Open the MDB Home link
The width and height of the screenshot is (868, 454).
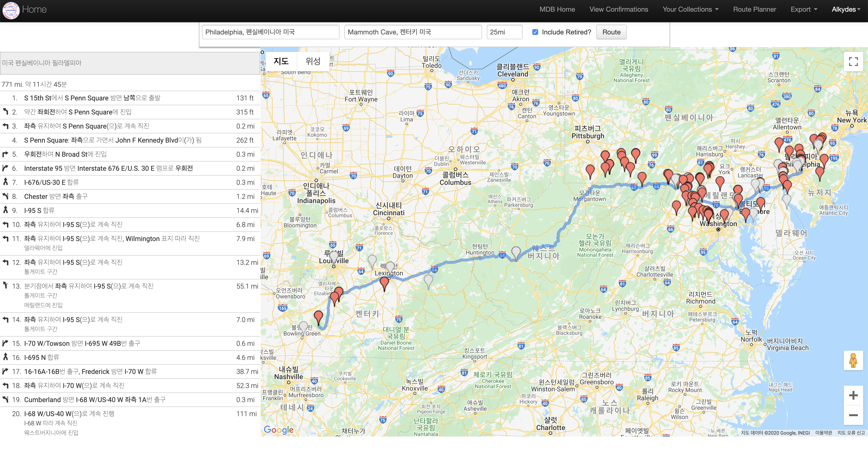pos(557,9)
